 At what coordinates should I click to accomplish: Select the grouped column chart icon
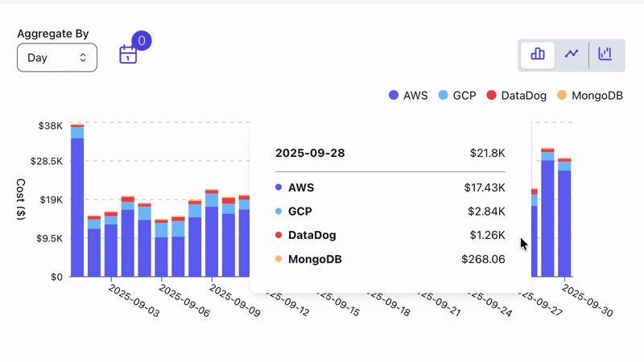[605, 55]
